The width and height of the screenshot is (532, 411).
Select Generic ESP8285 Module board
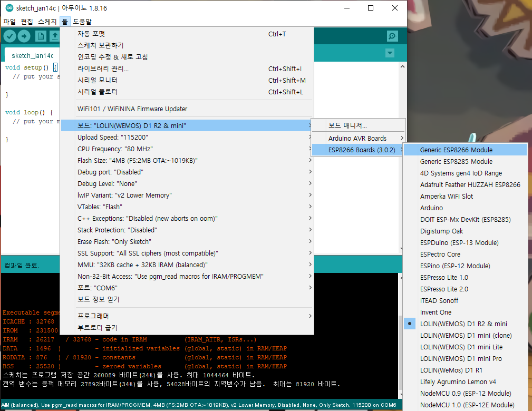pyautogui.click(x=466, y=161)
